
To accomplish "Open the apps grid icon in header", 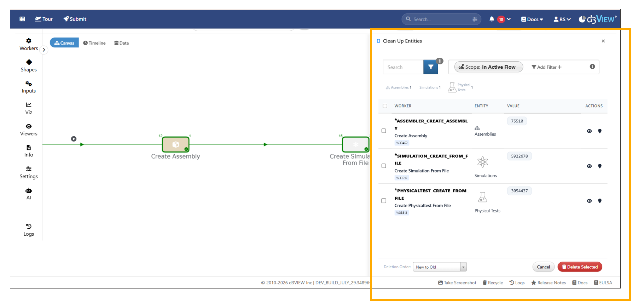I will 22,19.
